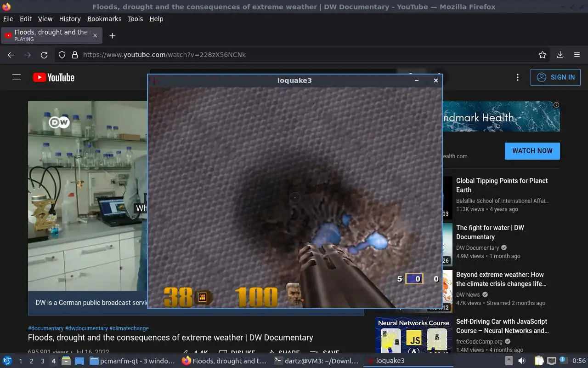Click the clipboard tray icon

[x=539, y=361]
